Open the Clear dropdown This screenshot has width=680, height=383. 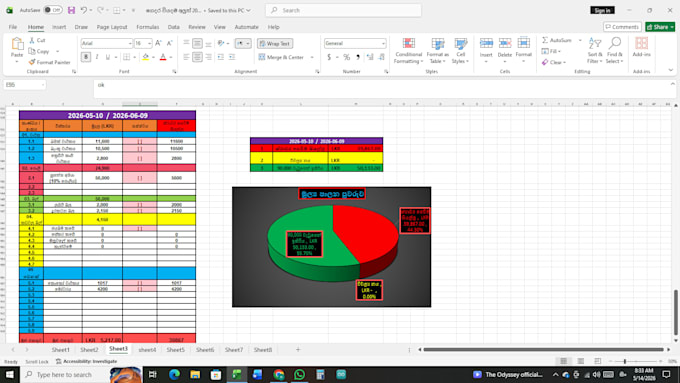[554, 62]
